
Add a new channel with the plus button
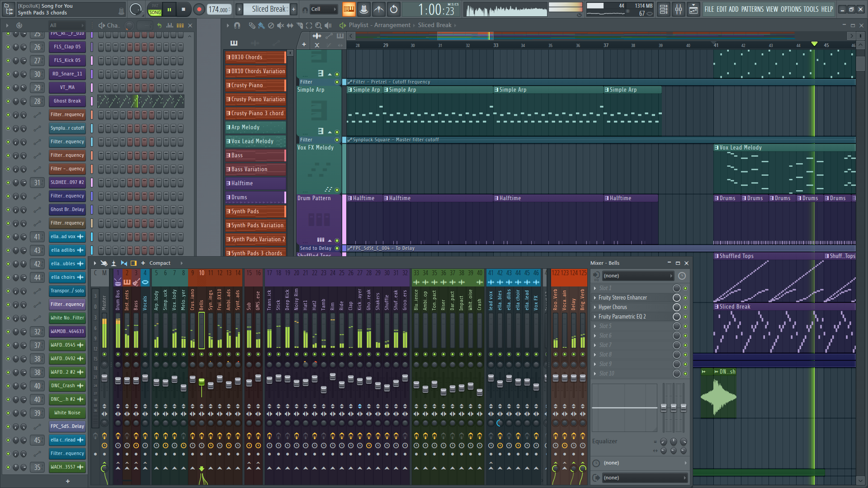(x=68, y=481)
